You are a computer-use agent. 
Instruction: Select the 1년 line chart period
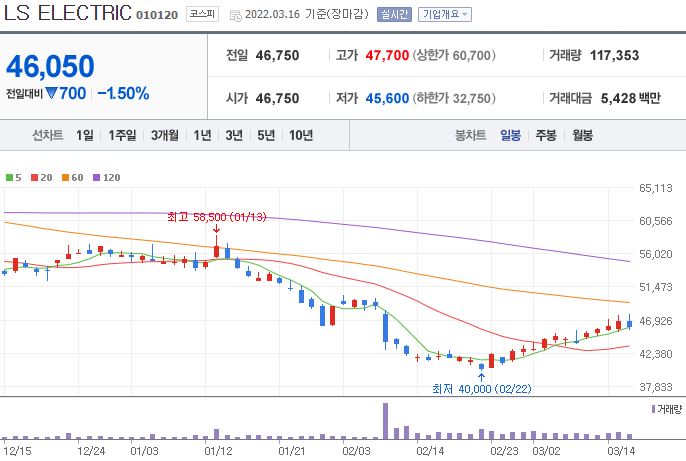[x=202, y=135]
